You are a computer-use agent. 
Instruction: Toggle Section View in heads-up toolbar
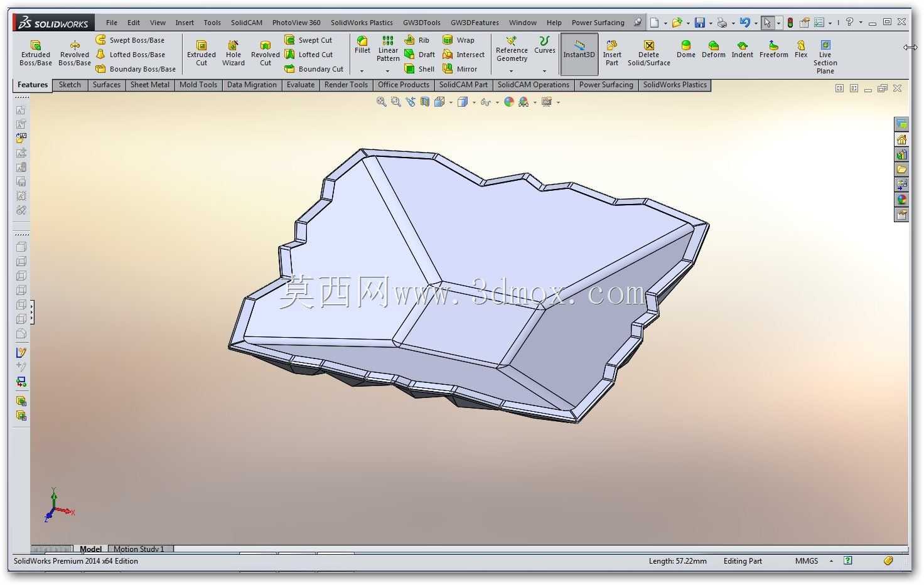click(x=425, y=102)
